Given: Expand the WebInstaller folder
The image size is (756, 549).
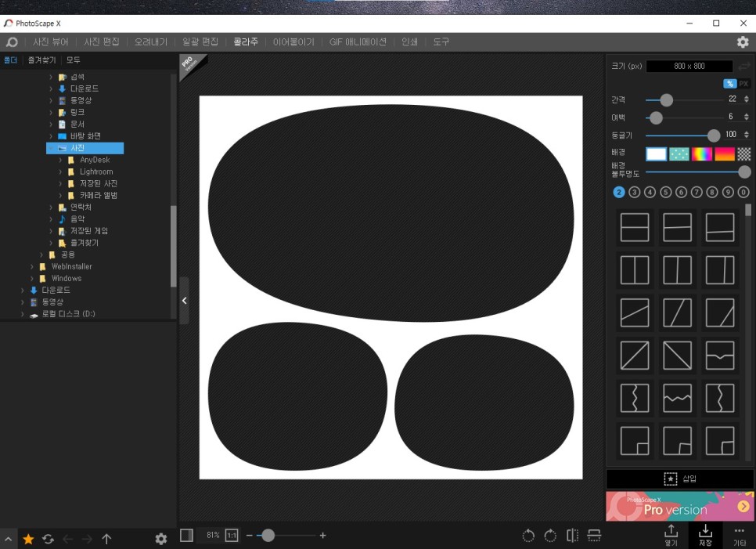Looking at the screenshot, I should click(32, 266).
